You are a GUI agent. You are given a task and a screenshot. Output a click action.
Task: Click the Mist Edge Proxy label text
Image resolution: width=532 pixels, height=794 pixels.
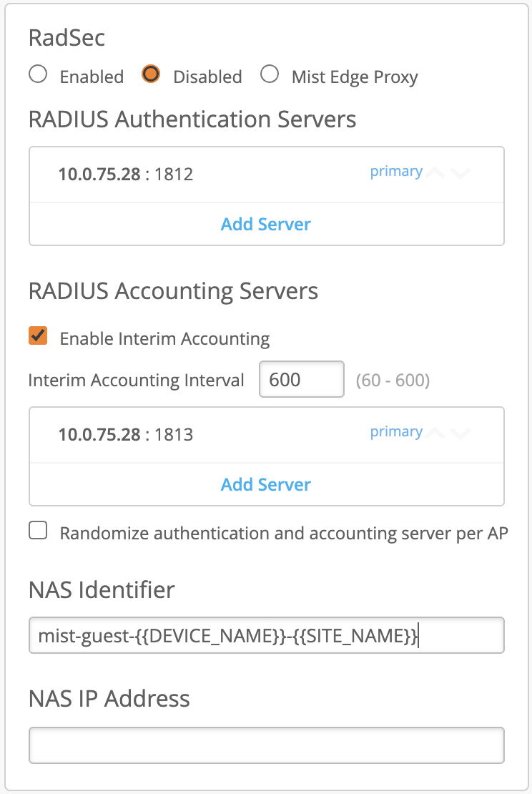click(355, 77)
